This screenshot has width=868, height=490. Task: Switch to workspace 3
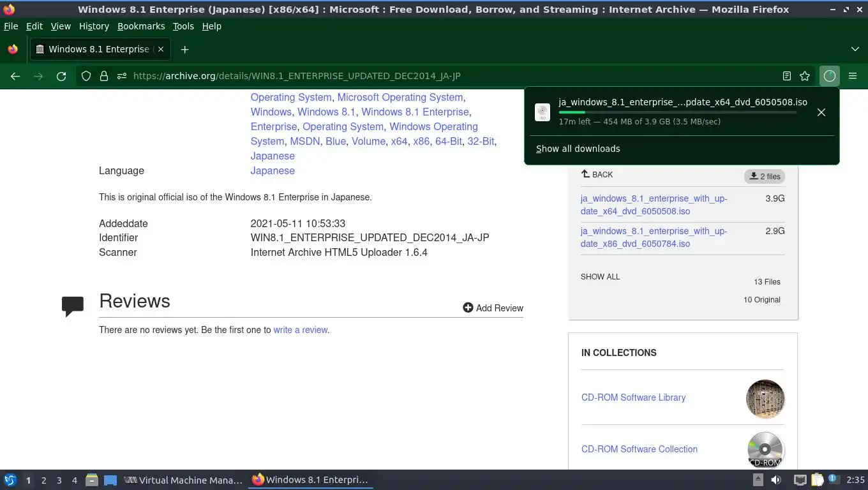tap(59, 480)
